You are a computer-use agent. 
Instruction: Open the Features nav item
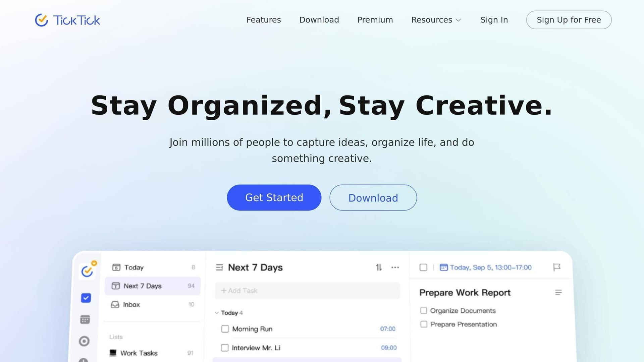[x=264, y=20]
